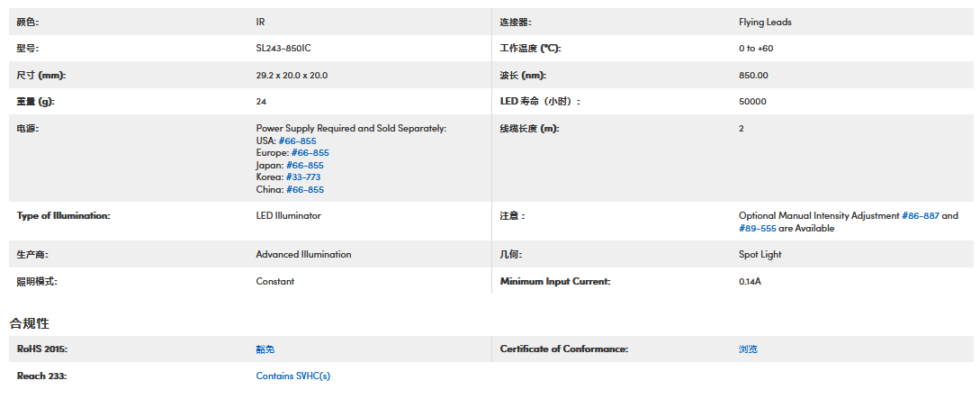The image size is (980, 408).
Task: Click the wavelength value 850.00
Action: (753, 76)
